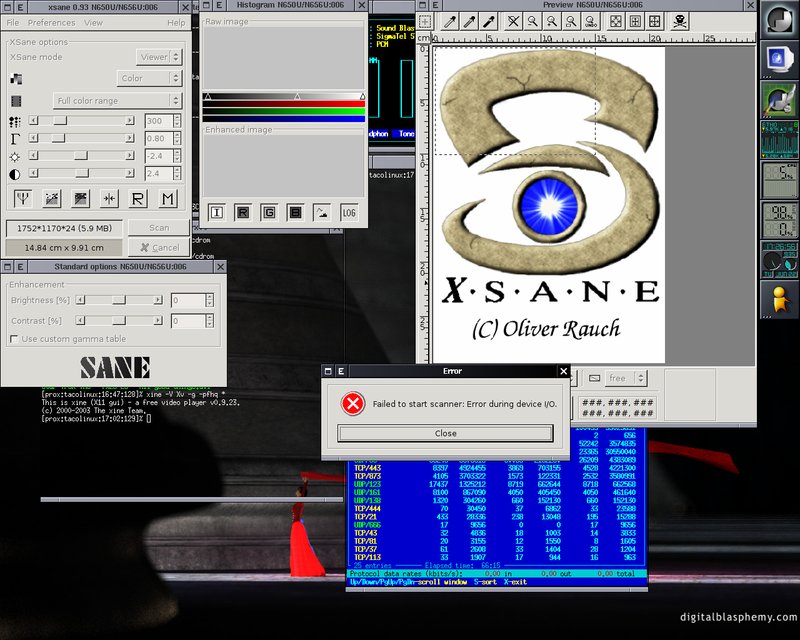Viewport: 800px width, 640px height.
Task: Click the E button in Histogram titlebar
Action: pyautogui.click(x=219, y=5)
